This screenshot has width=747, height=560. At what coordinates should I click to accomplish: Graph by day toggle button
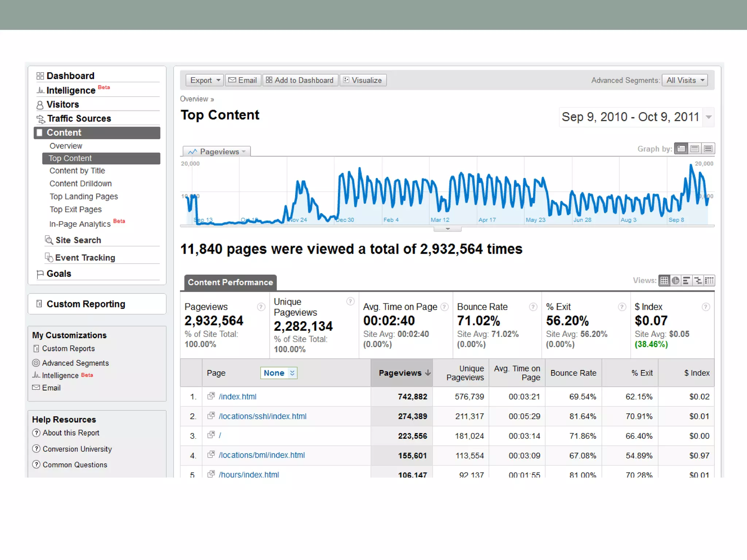[681, 149]
